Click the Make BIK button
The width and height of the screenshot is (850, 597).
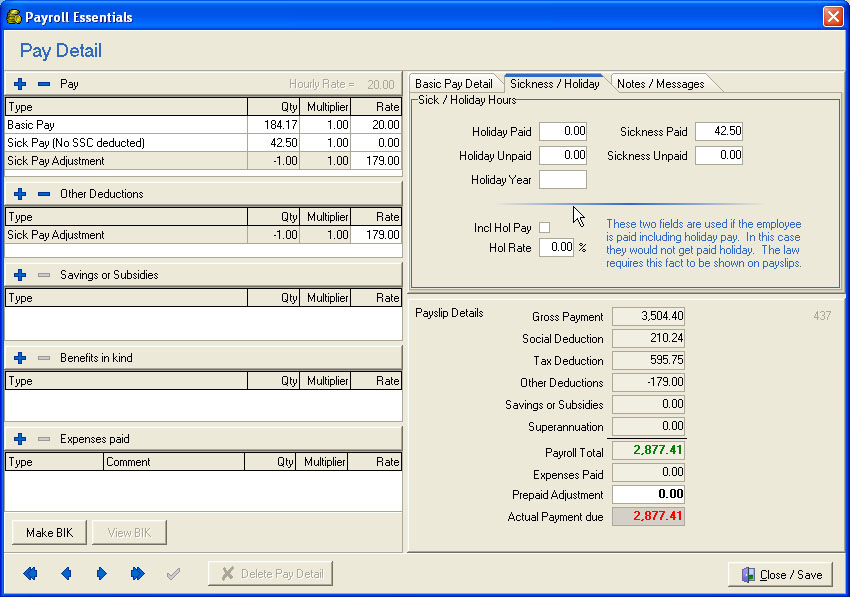click(49, 533)
